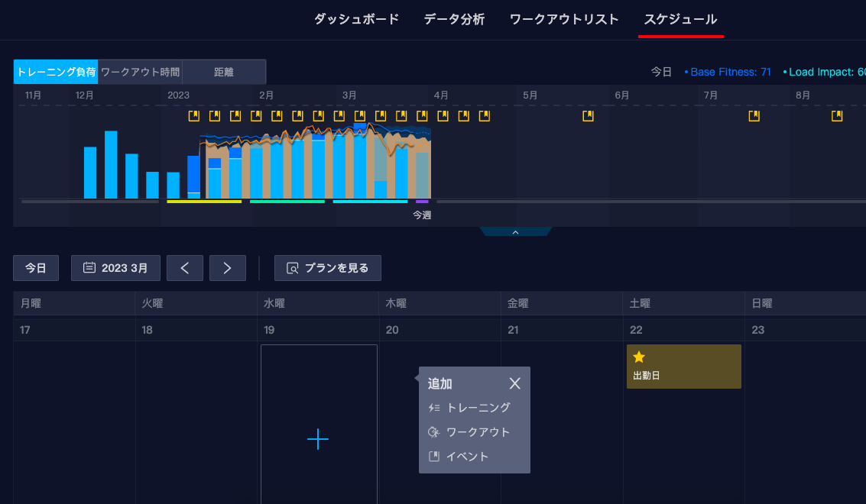Toggle chart to ワークアウト時間 view
The image size is (866, 504).
141,72
